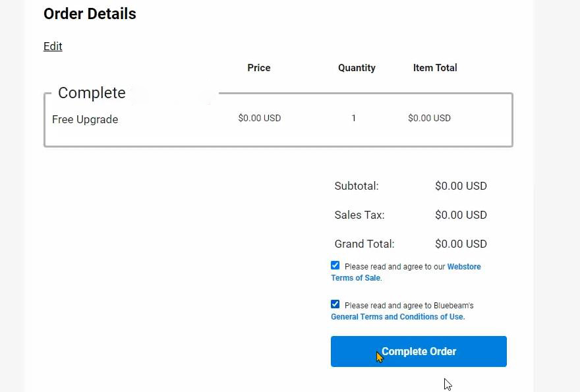Click the quantity value of 1
The height and width of the screenshot is (392, 580).
click(x=354, y=118)
